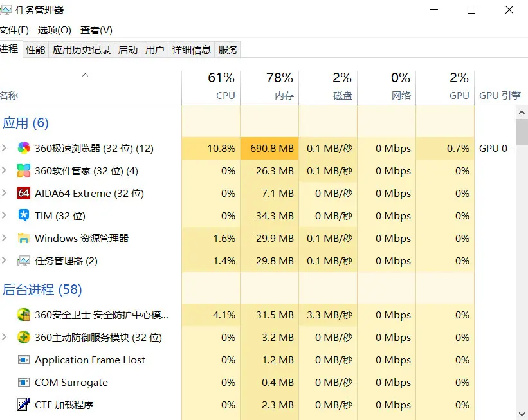528x420 pixels.
Task: Click the CTF 加载程序 pen icon
Action: pyautogui.click(x=24, y=405)
